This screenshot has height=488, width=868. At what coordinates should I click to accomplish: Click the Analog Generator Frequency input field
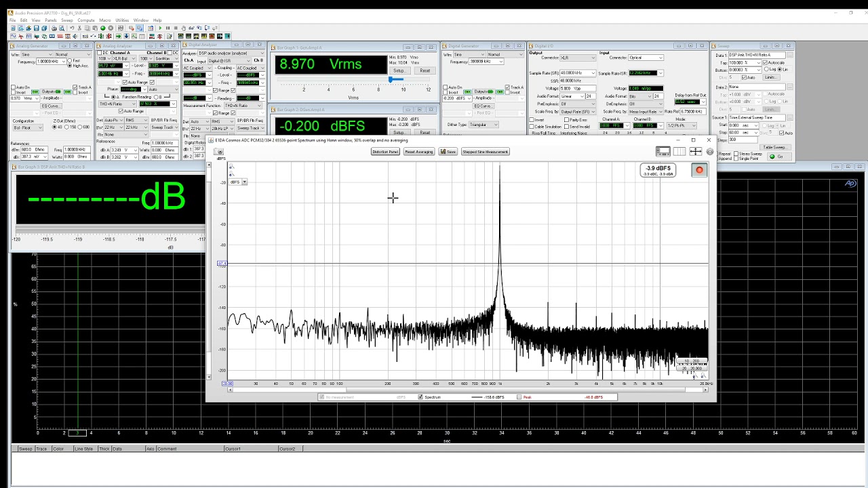[51, 62]
